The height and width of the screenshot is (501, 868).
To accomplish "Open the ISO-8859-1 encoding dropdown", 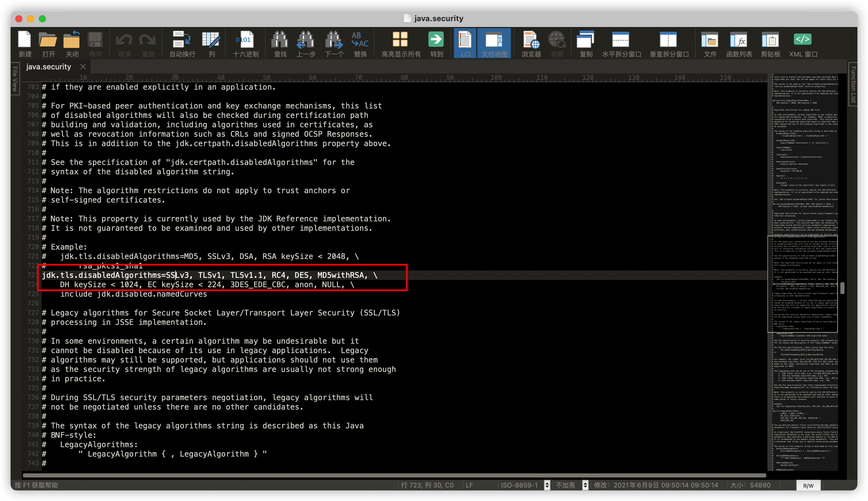I will pyautogui.click(x=547, y=485).
